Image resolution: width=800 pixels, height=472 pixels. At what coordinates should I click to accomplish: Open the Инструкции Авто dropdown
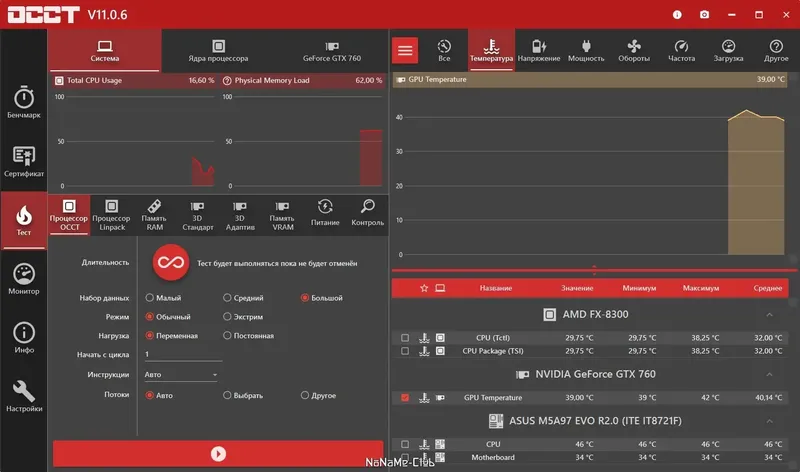coord(181,375)
